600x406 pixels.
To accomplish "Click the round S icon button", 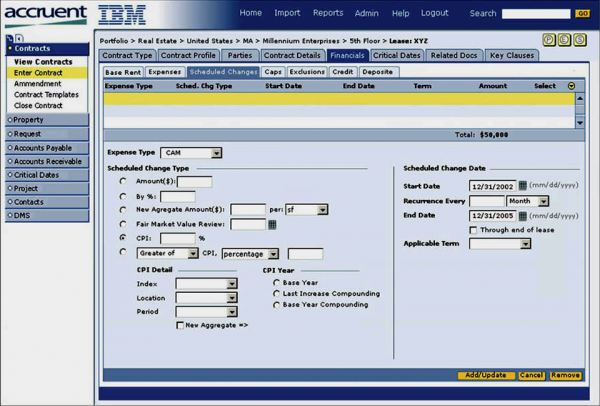I will pos(580,40).
